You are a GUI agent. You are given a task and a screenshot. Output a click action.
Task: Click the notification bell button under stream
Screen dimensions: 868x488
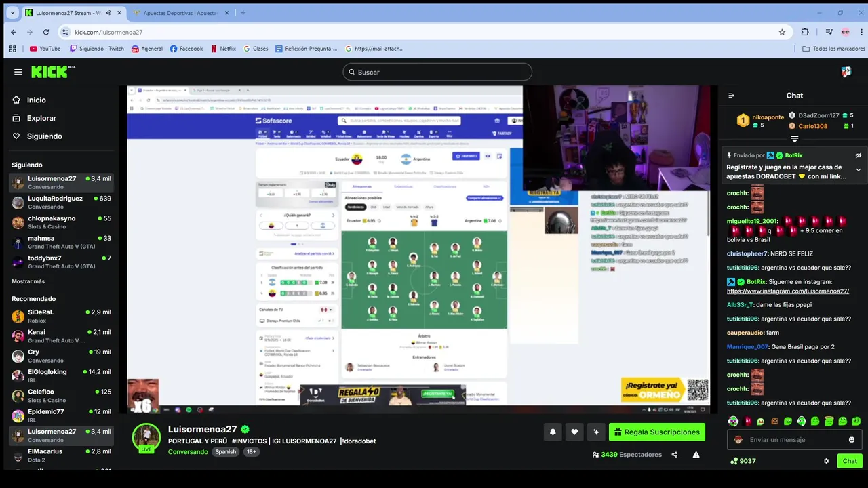553,432
